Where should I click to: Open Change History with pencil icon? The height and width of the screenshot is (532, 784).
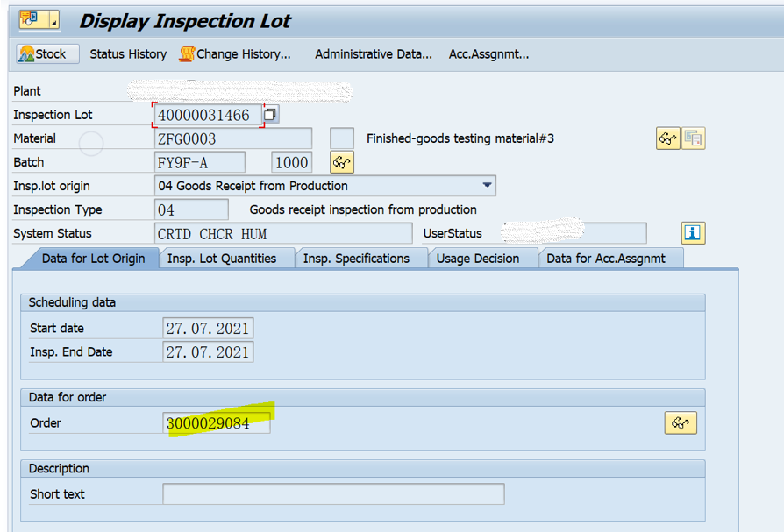coord(187,54)
